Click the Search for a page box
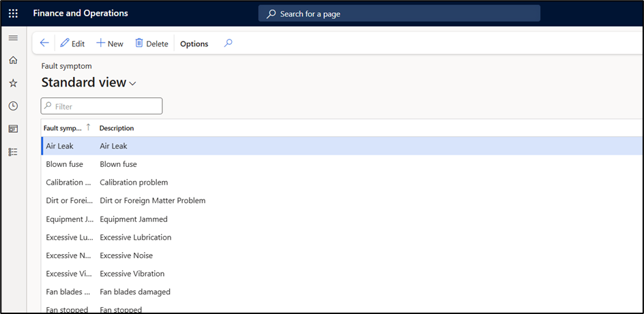644x314 pixels. pyautogui.click(x=399, y=14)
